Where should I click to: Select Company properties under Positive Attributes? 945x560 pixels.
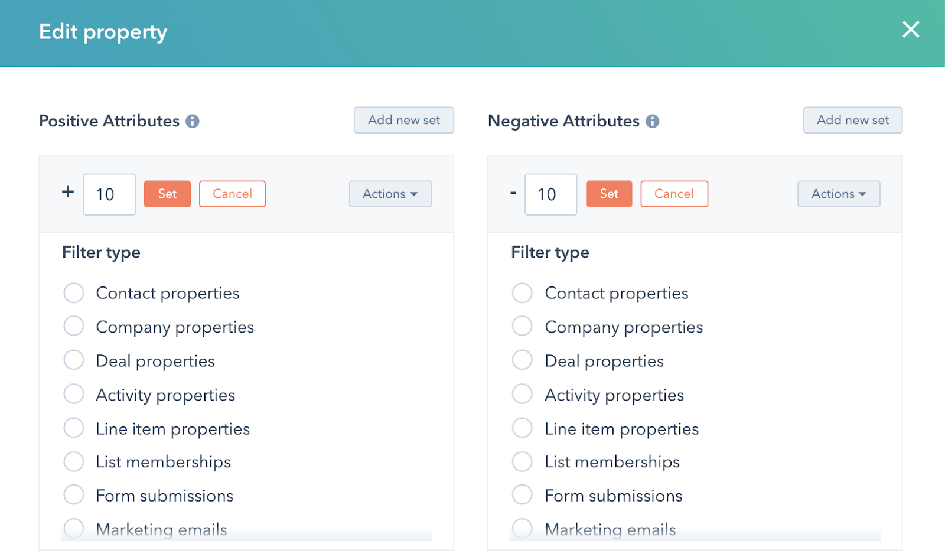[74, 326]
